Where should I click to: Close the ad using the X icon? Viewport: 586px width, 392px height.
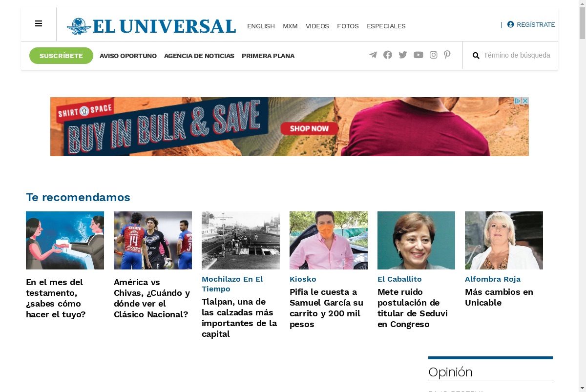coord(525,101)
